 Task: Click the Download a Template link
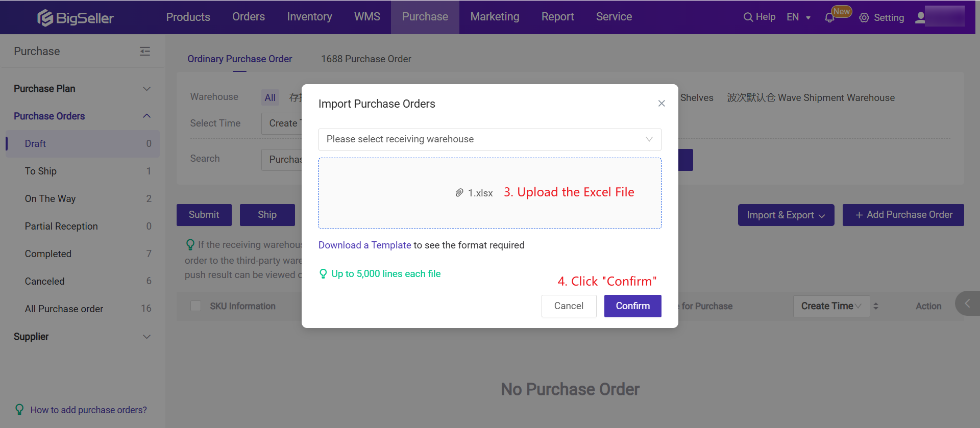pyautogui.click(x=364, y=245)
